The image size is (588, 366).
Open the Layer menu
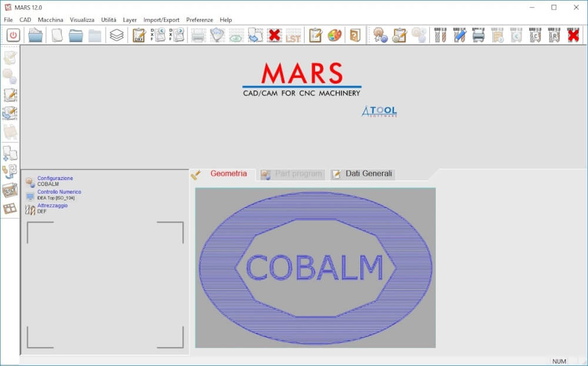coord(130,20)
